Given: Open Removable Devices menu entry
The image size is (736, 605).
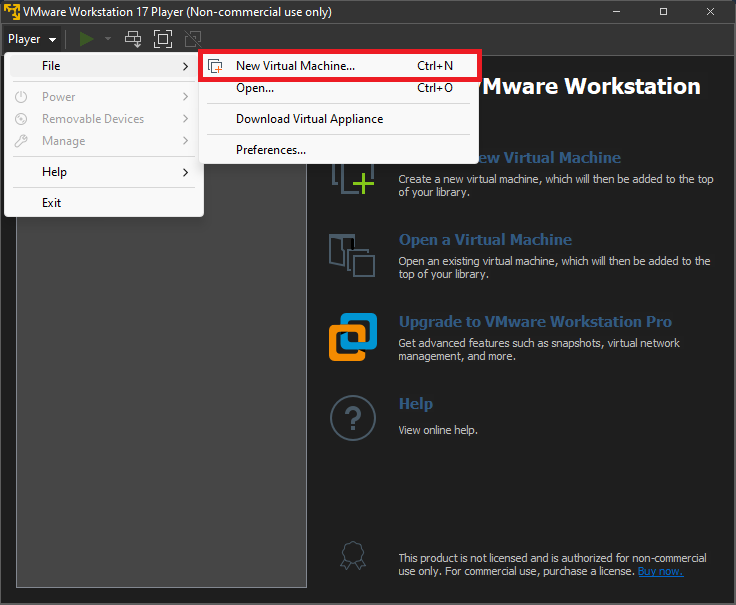Looking at the screenshot, I should tap(104, 119).
